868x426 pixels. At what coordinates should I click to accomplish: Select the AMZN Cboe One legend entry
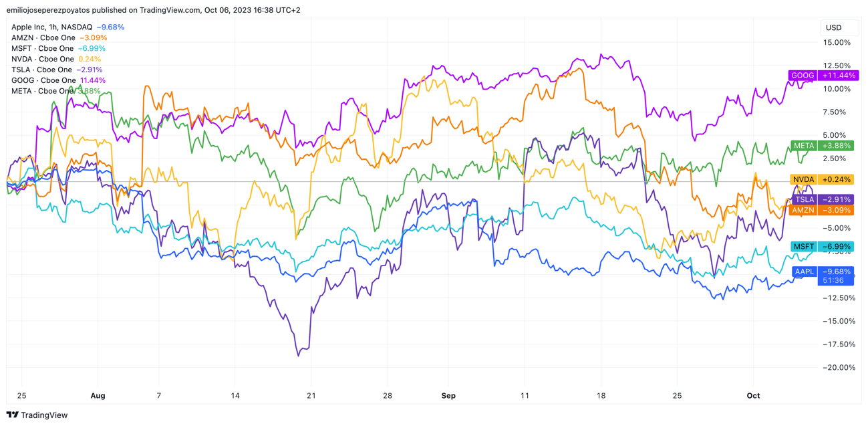pos(43,38)
